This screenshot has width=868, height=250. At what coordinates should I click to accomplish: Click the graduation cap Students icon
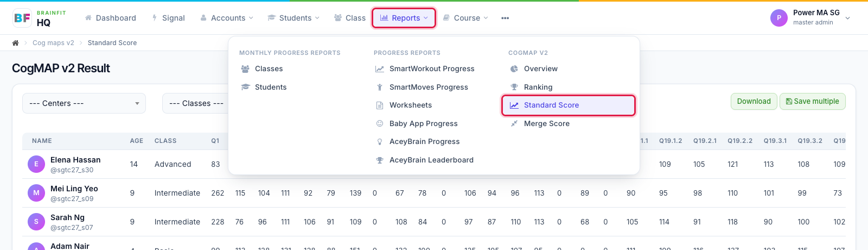[x=245, y=87]
